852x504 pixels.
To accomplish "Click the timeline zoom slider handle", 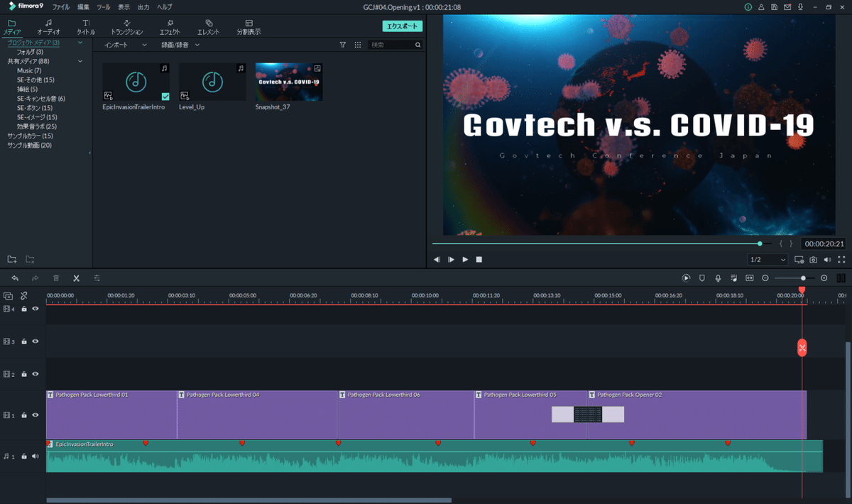I will [x=803, y=278].
